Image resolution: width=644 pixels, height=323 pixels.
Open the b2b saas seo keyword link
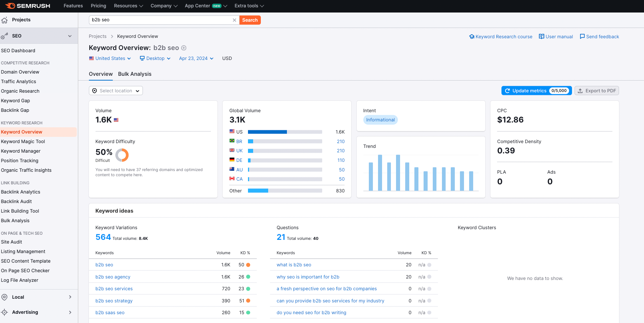[110, 313]
